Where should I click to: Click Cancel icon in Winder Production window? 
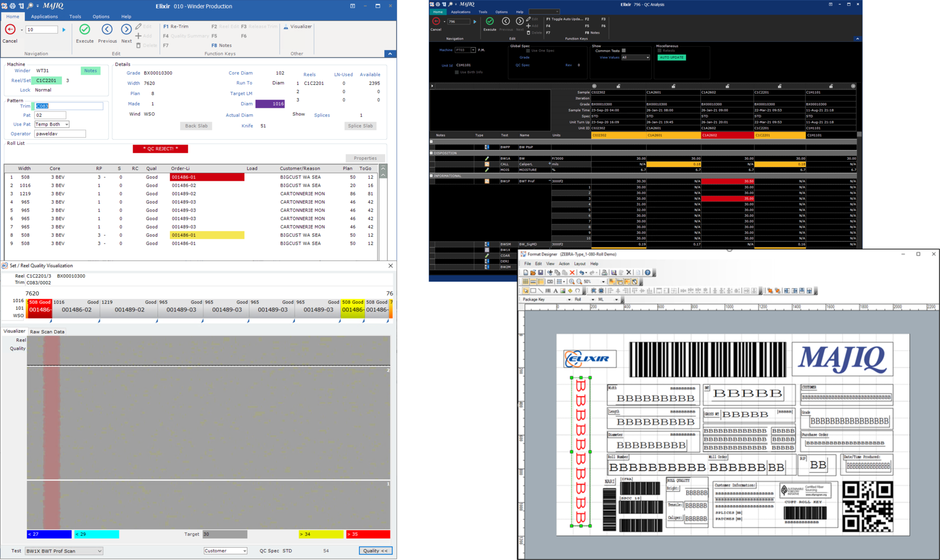10,29
